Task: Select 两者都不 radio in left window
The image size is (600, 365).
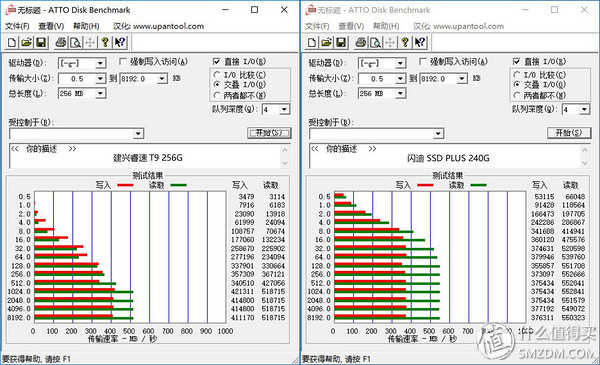Action: click(x=217, y=95)
